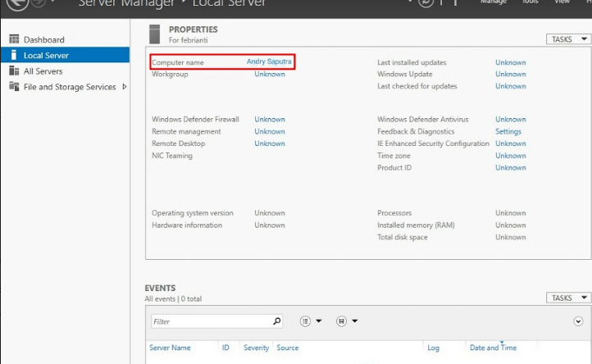Viewport: 592px width, 364px height.
Task: Open the events list criteria icon
Action: [305, 321]
